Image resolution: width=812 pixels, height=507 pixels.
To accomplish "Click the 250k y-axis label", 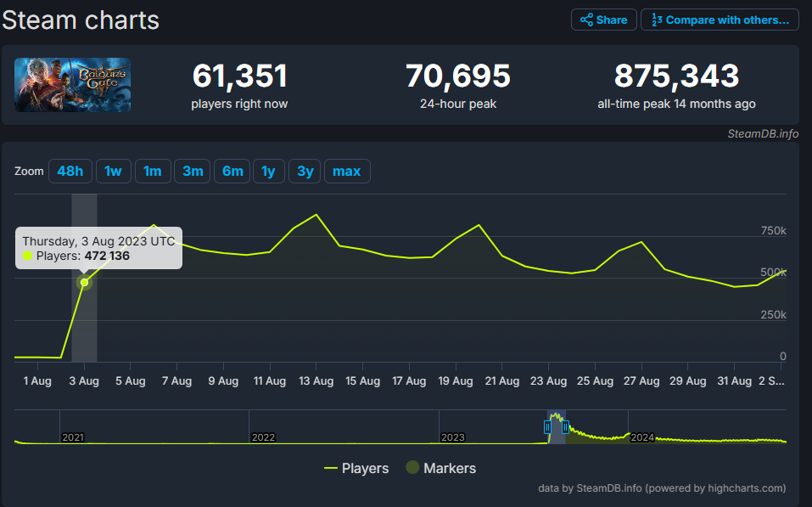I will (773, 315).
